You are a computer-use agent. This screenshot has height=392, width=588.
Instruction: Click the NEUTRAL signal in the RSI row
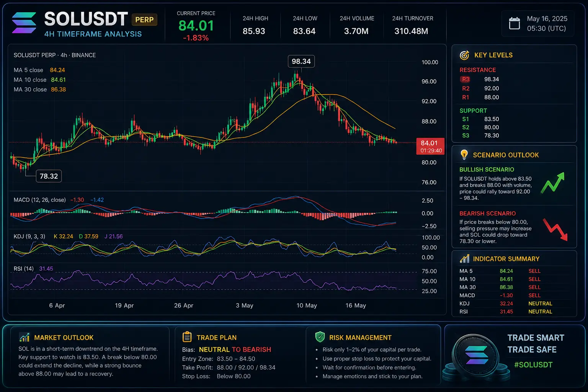540,312
